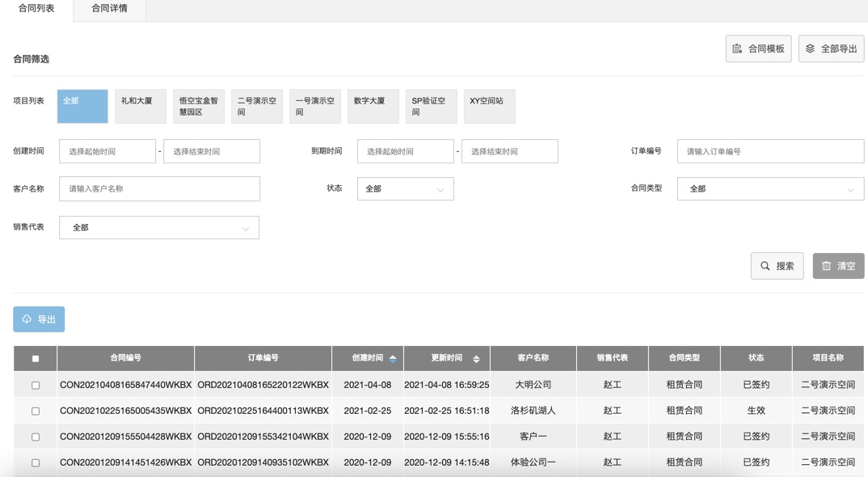This screenshot has width=868, height=477.
Task: Tick the checkbox for 体验公司一 row
Action: point(36,462)
